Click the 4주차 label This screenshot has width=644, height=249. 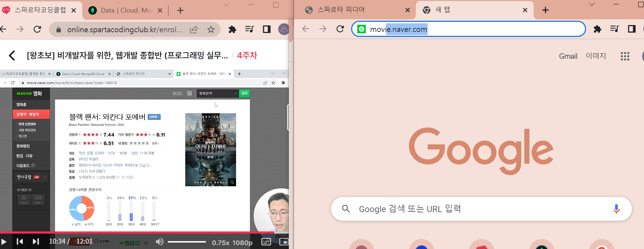247,56
